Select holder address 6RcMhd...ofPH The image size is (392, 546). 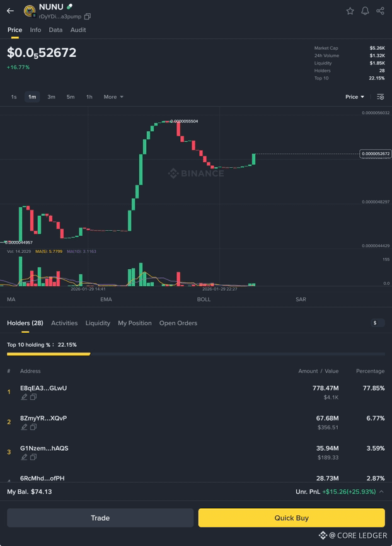[42, 478]
